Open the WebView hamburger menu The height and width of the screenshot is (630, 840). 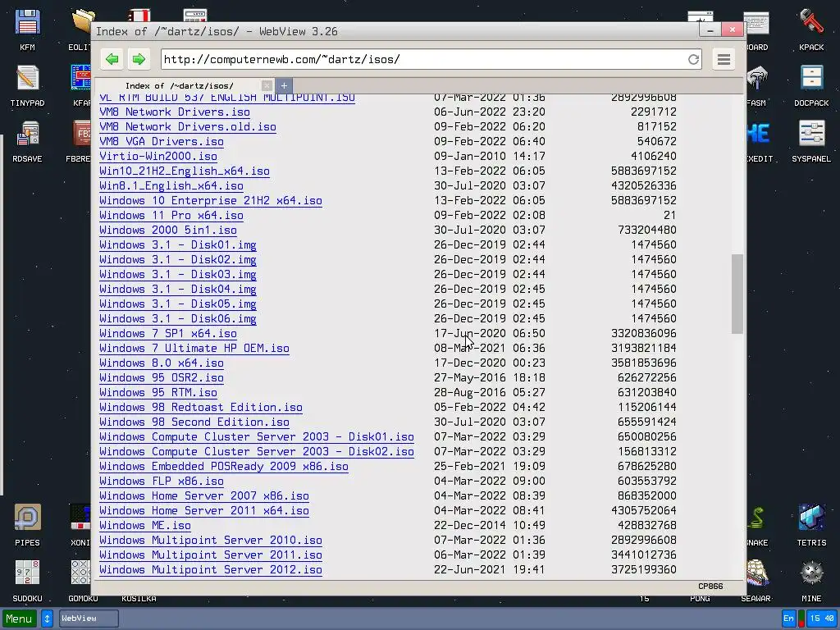click(724, 59)
